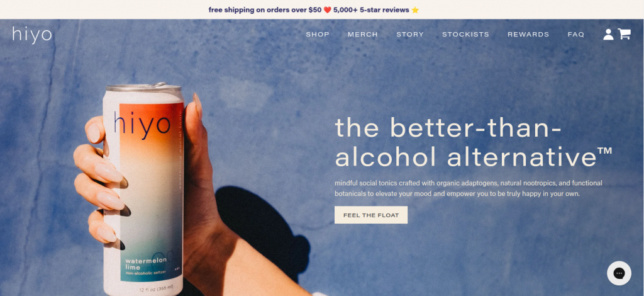Open the STORY nav item
Image resolution: width=644 pixels, height=296 pixels.
tap(410, 35)
